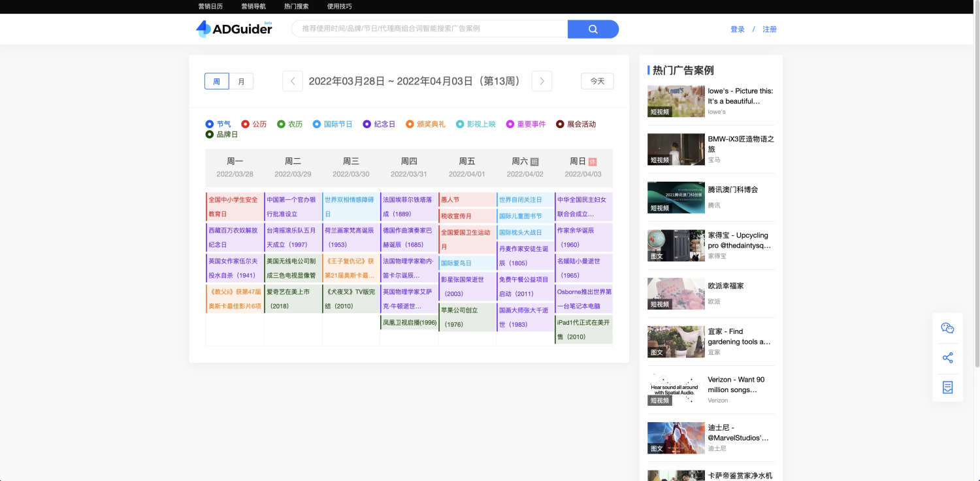980x481 pixels.
Task: Open the 《教父II》获第47届奥斯卡 event
Action: 235,299
